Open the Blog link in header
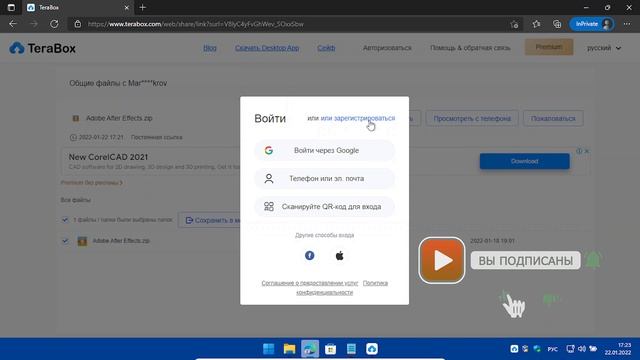640x360 pixels. coord(210,48)
